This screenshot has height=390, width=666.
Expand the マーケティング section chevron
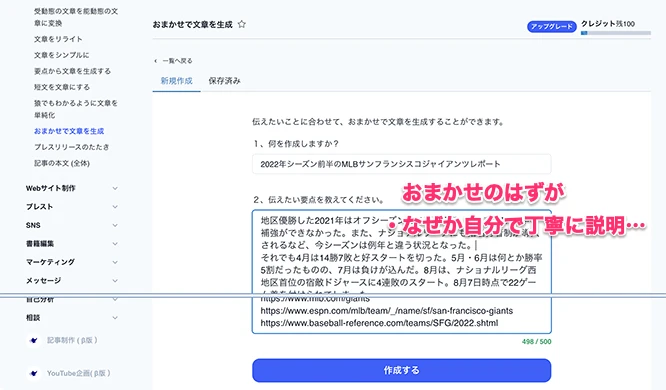[115, 262]
